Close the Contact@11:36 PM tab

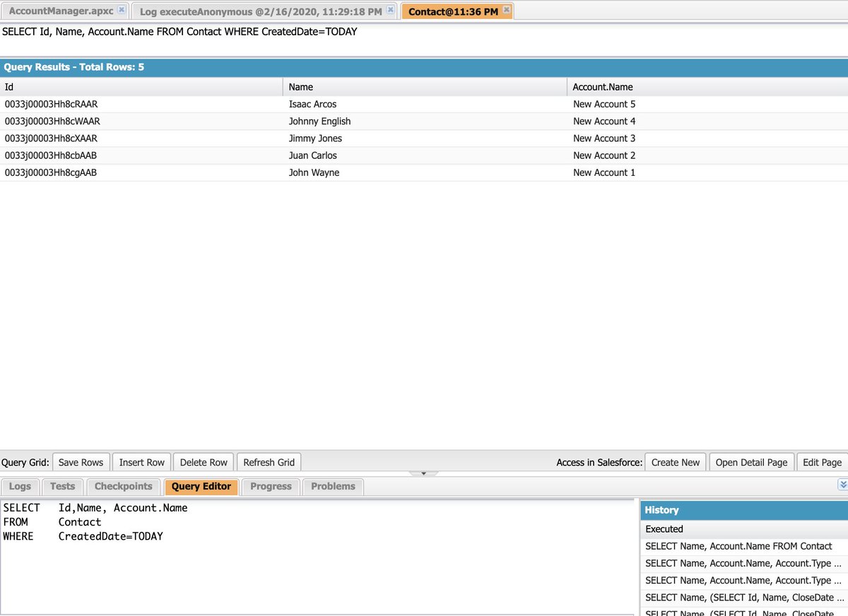click(507, 11)
